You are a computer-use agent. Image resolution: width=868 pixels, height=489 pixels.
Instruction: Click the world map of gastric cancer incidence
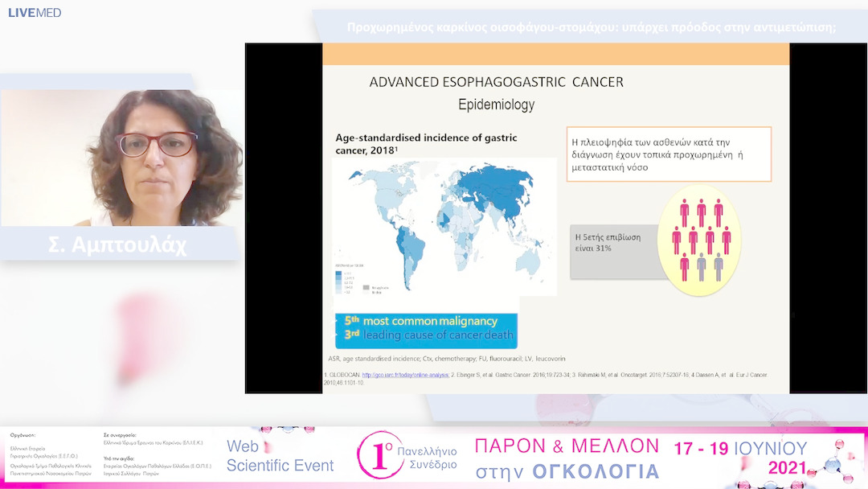pyautogui.click(x=444, y=226)
